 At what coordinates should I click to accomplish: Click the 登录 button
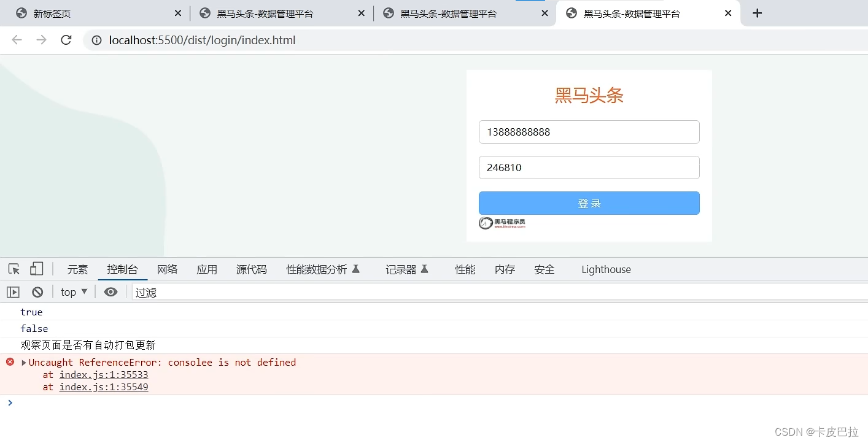589,203
